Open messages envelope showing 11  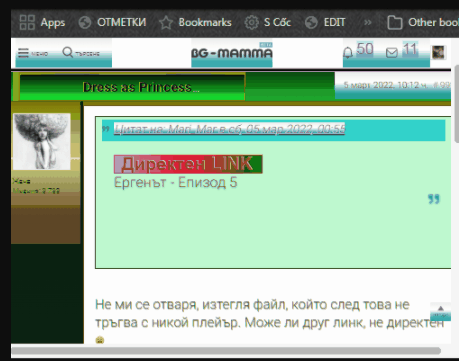[401, 51]
